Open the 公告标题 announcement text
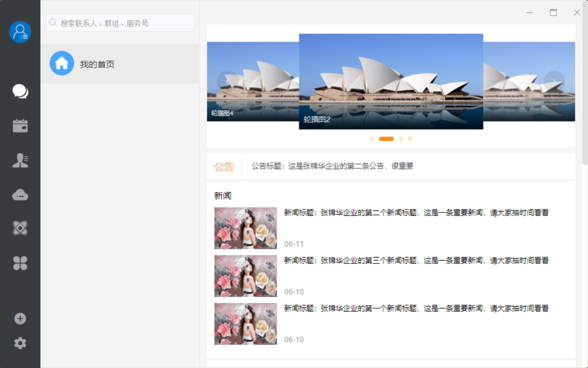Screen dimensions: 588x368 point(332,166)
